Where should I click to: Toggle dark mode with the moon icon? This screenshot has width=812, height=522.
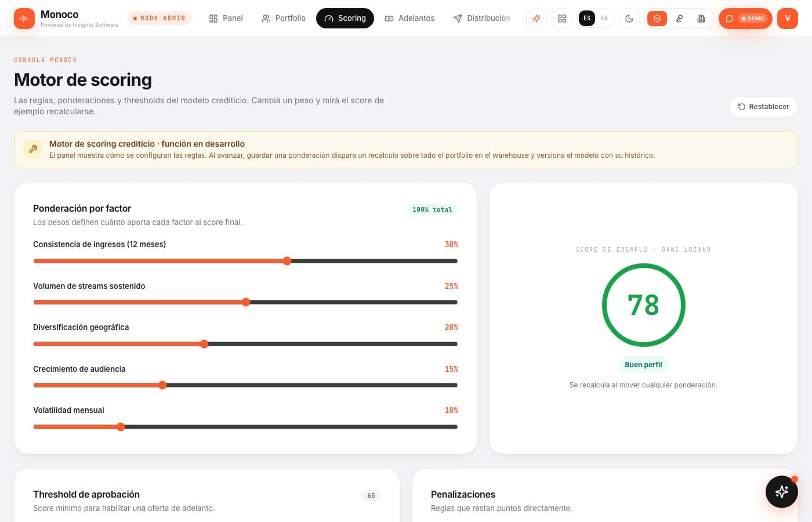629,19
